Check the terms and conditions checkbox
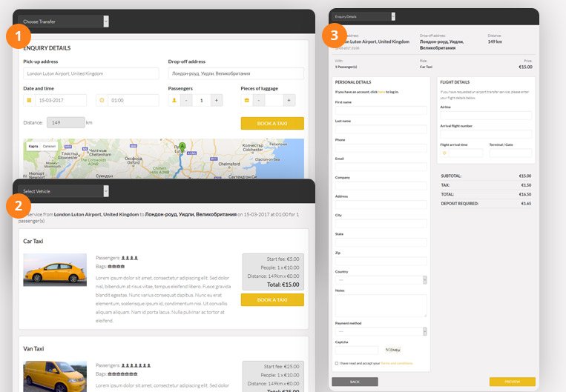The height and width of the screenshot is (392, 566). point(337,363)
